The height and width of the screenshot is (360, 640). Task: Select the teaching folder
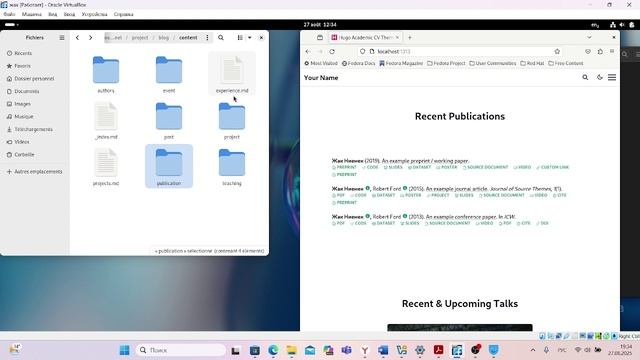232,167
